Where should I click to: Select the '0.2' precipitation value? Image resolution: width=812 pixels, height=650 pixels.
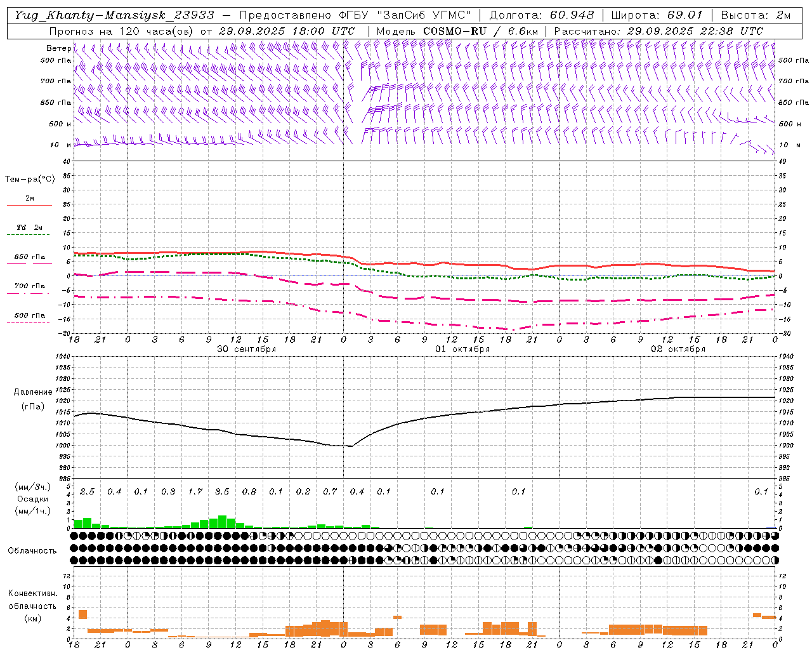pyautogui.click(x=303, y=492)
